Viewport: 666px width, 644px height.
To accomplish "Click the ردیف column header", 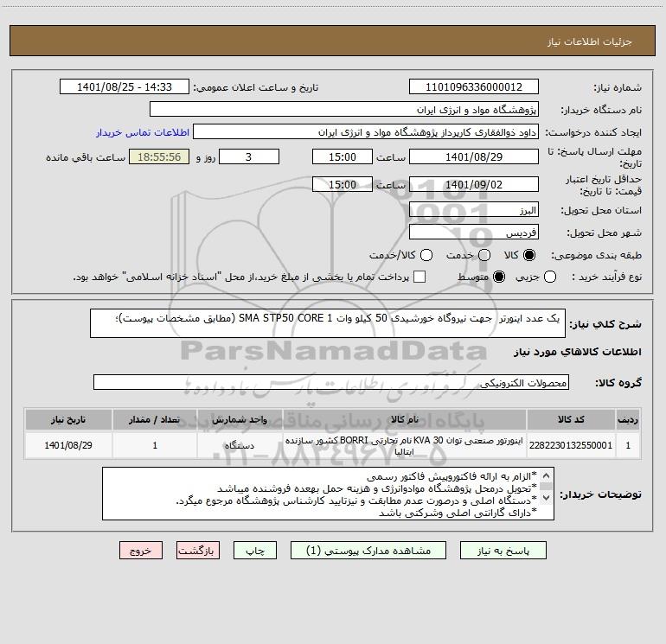I will coord(628,420).
